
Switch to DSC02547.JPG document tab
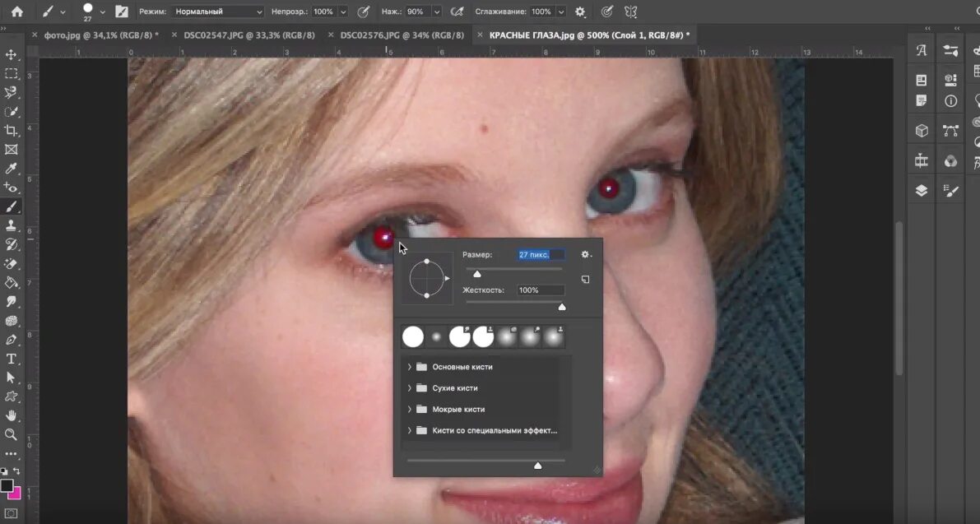pos(249,35)
